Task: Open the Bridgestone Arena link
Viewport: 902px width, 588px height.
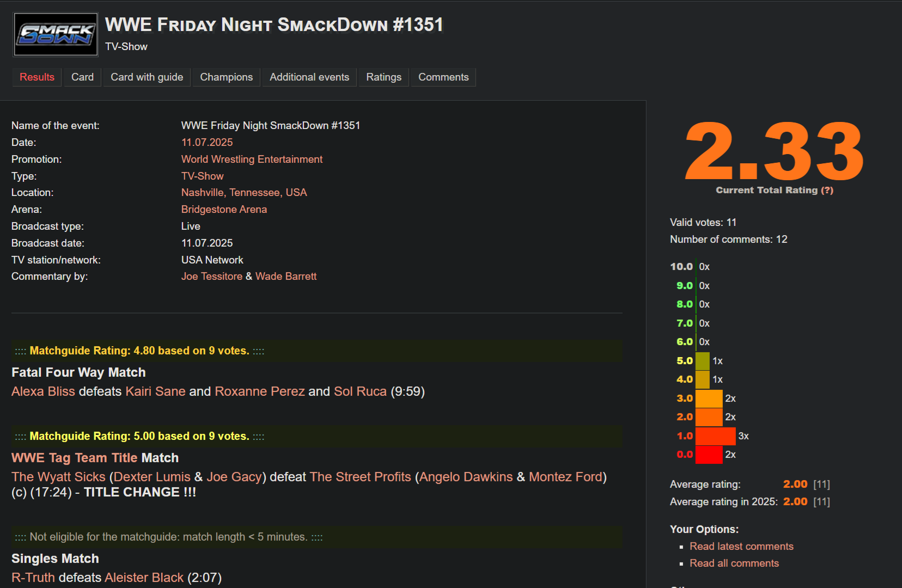Action: 224,209
